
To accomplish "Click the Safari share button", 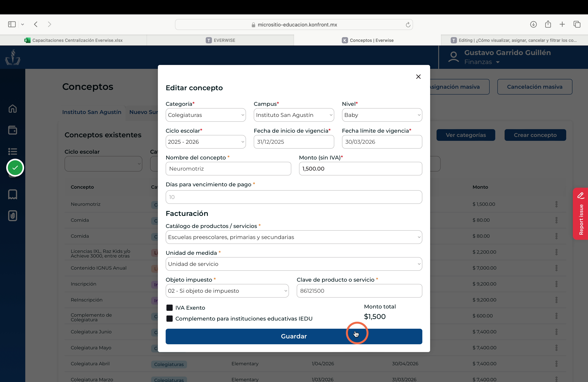I will [548, 24].
